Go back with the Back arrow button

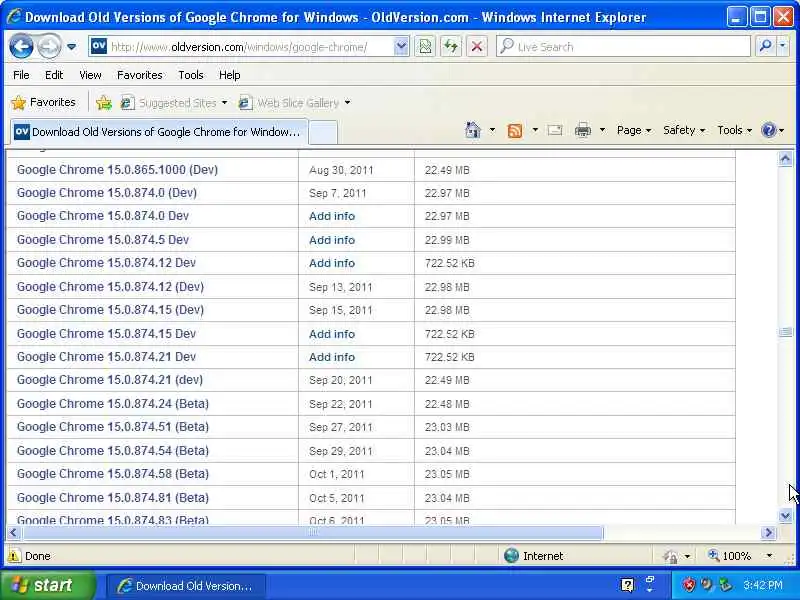[21, 47]
